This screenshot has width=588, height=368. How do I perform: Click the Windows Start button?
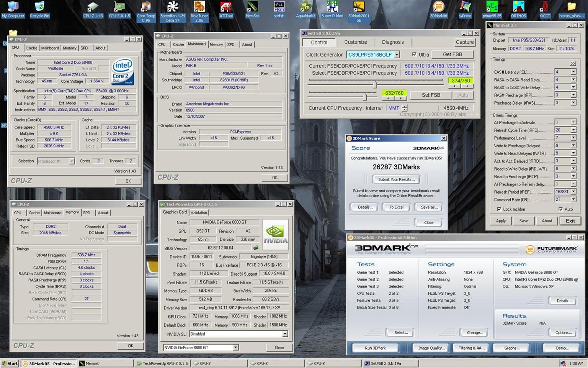pyautogui.click(x=10, y=363)
